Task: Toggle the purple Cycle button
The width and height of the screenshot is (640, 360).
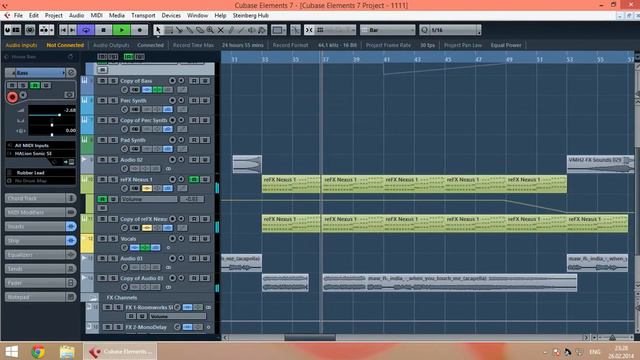Action: (x=86, y=30)
